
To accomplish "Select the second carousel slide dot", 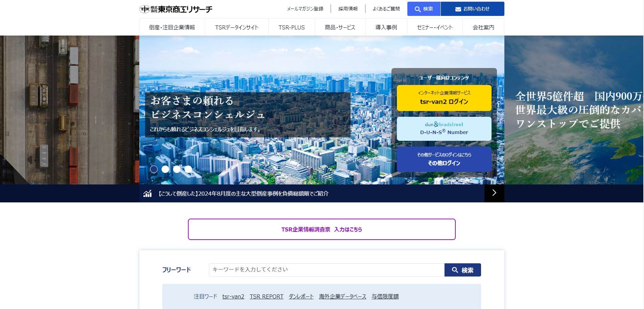I will 165,169.
